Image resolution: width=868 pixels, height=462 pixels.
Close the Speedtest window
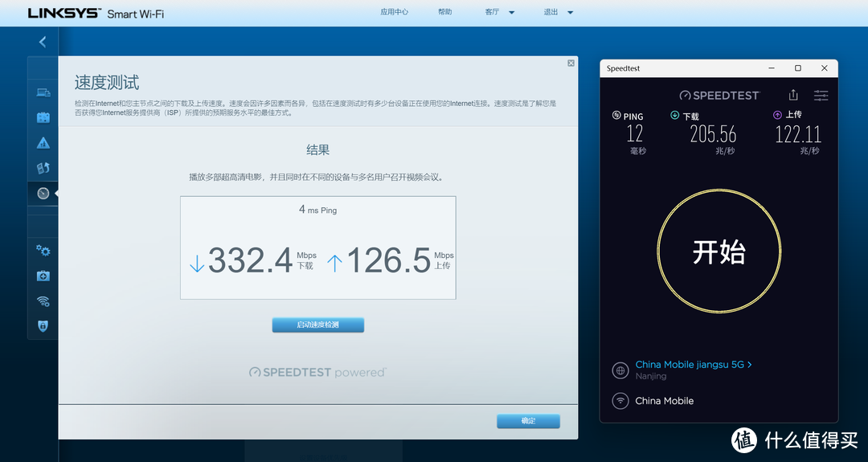coord(825,68)
